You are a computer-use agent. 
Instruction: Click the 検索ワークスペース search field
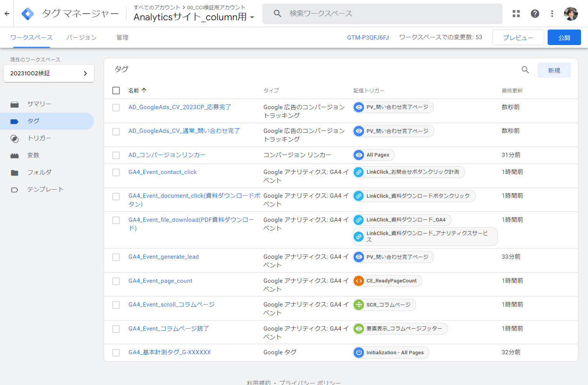point(382,14)
